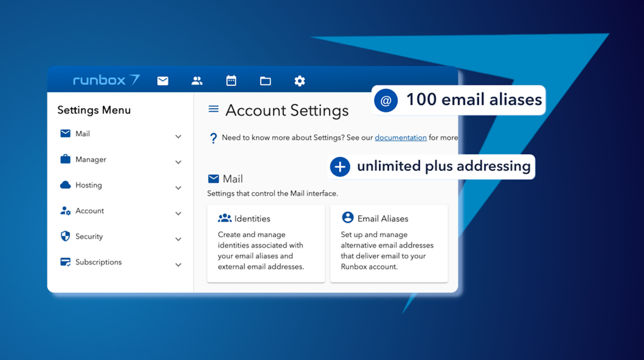Click the Account Settings page title

287,111
